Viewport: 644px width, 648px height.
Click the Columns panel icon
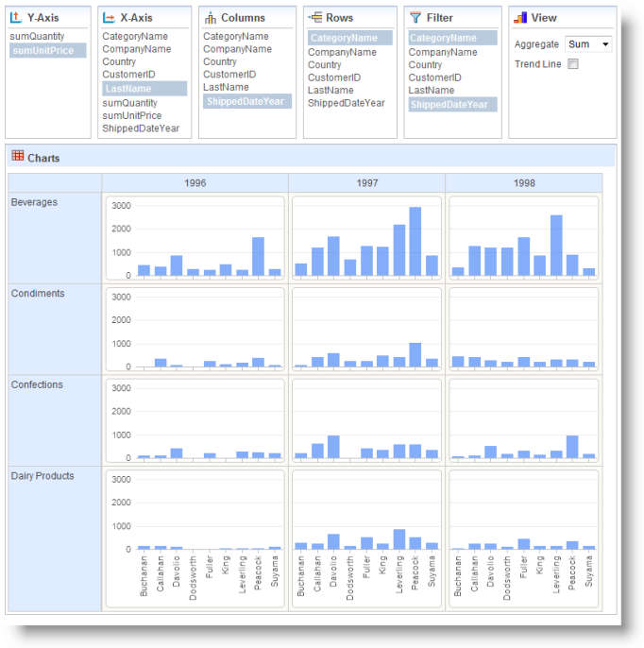pos(211,18)
